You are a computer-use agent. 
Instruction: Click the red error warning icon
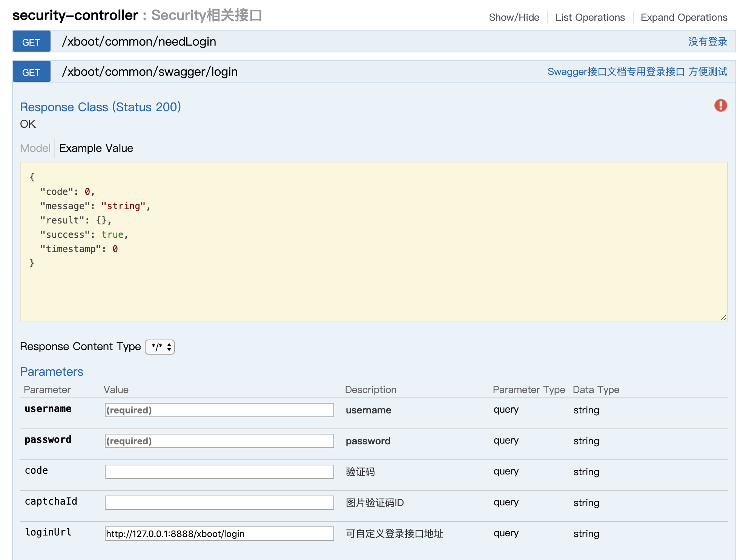click(720, 106)
